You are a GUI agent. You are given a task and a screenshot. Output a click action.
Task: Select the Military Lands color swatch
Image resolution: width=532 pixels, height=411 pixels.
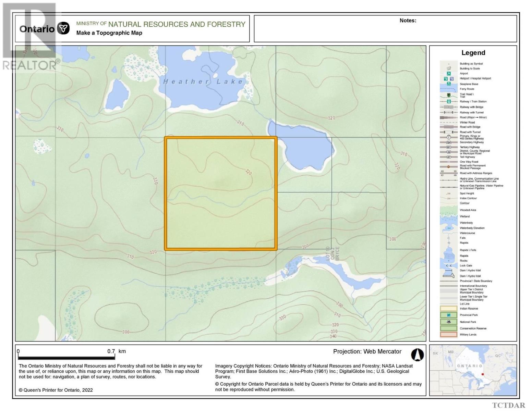(x=448, y=335)
